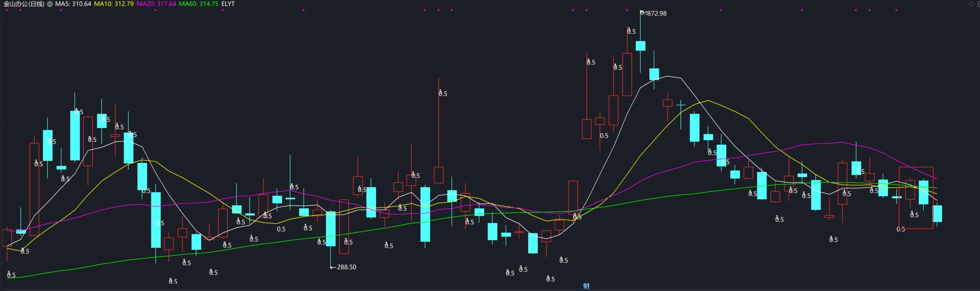
Task: Click the small cyan doji cross right of the peak
Action: point(681,105)
